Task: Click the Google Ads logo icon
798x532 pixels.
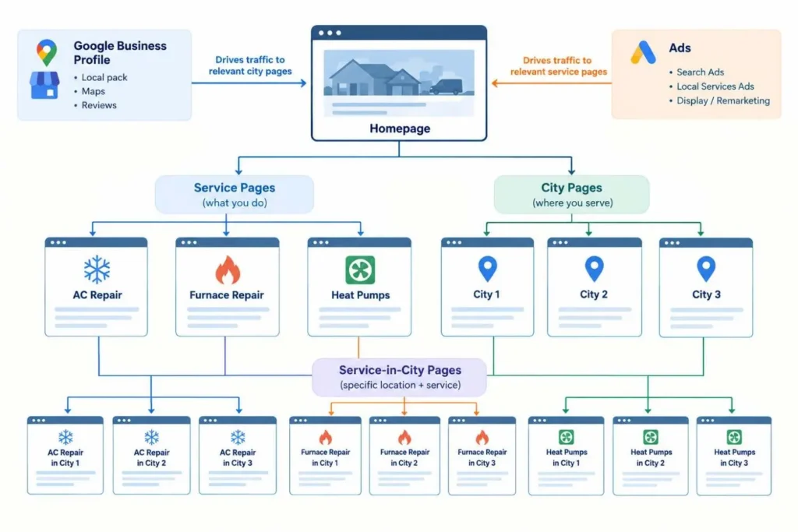Action: [x=643, y=52]
